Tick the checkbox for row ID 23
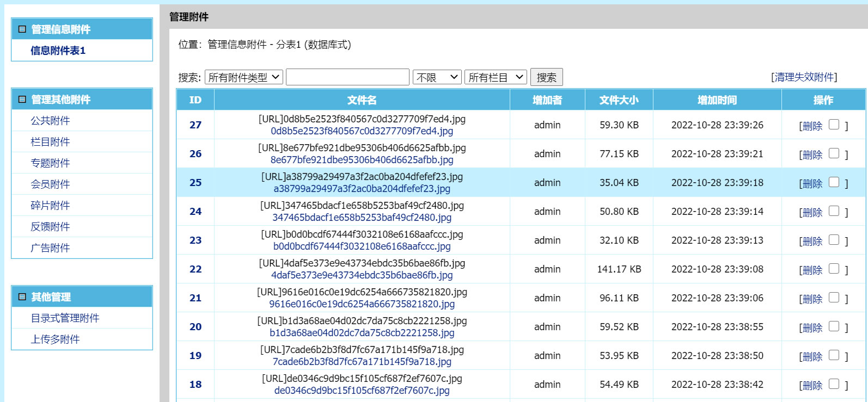Viewport: 868px width, 402px height. (834, 240)
